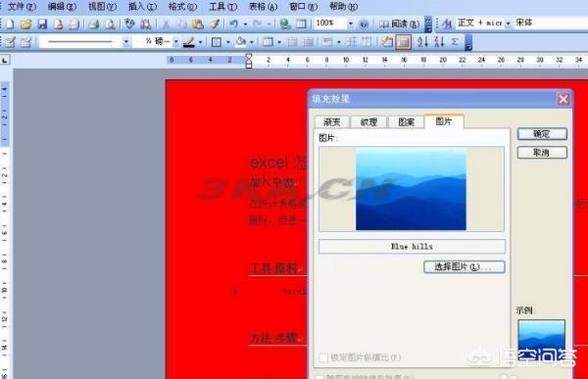
Task: Open the 编辑 menu
Action: (x=62, y=7)
